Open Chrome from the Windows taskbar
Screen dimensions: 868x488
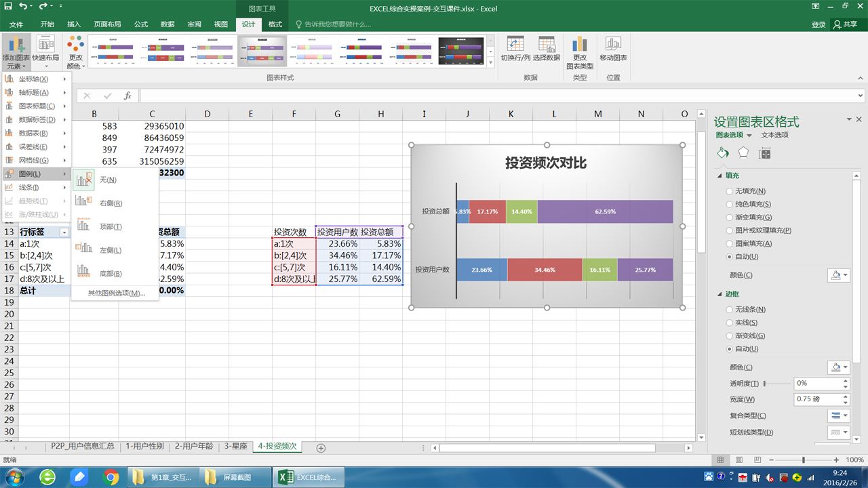111,477
